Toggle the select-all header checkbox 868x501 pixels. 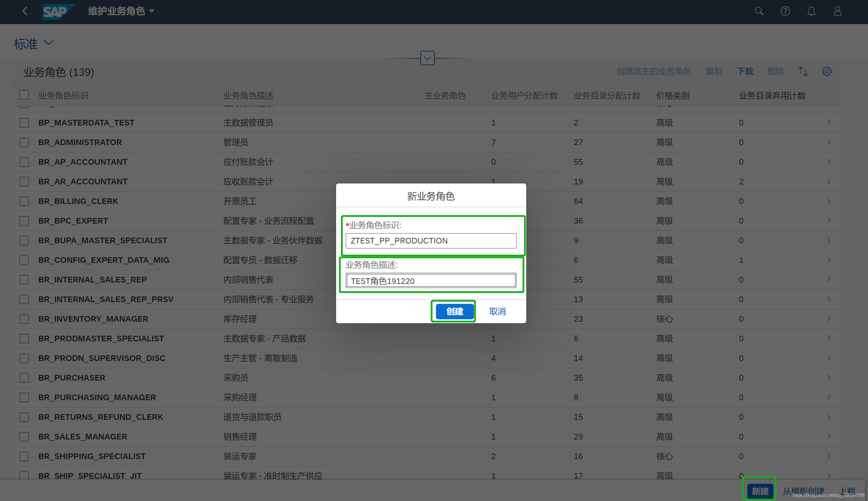coord(24,95)
